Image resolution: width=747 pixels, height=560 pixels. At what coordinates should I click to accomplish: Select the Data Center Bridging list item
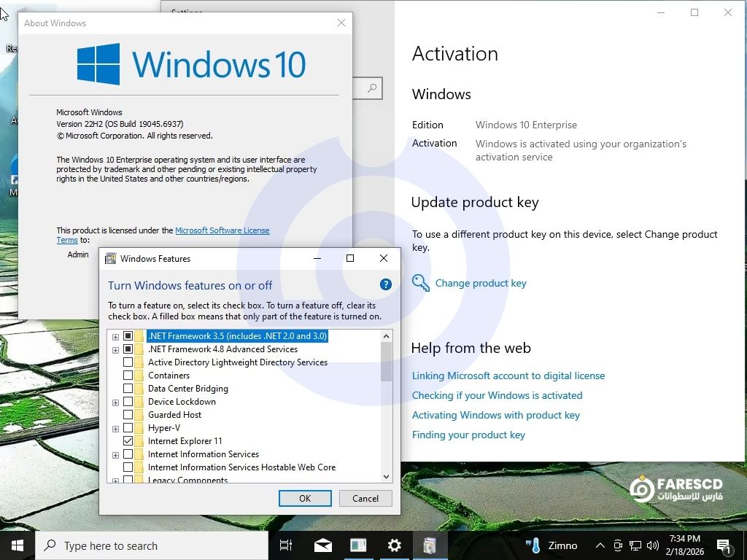coord(187,389)
